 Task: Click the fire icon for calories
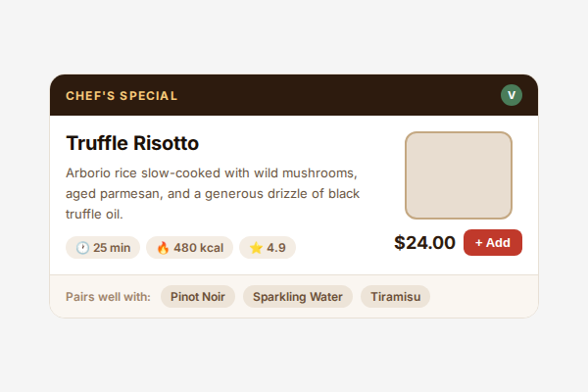tap(163, 248)
